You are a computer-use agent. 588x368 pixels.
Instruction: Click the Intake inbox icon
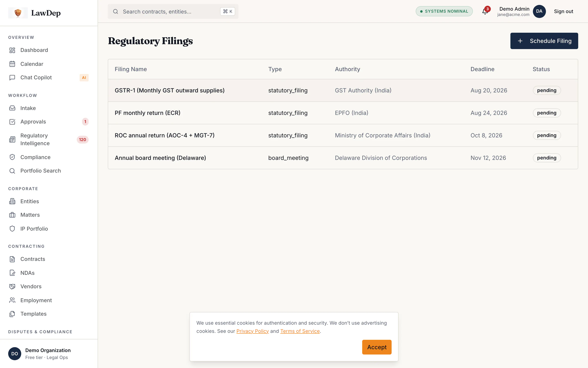12,108
